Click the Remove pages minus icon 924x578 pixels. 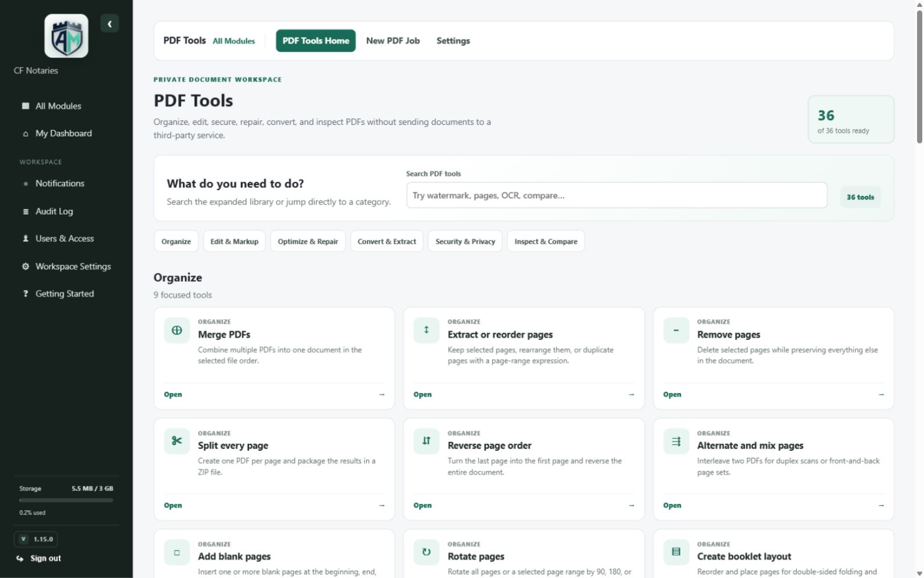tap(676, 331)
